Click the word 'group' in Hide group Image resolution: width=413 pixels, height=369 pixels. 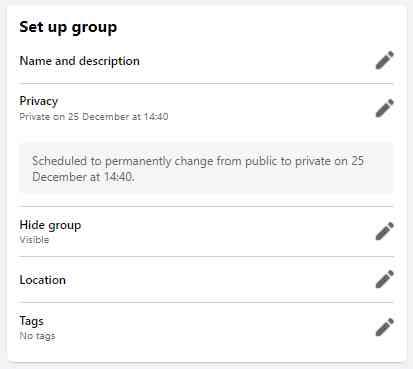(x=64, y=226)
